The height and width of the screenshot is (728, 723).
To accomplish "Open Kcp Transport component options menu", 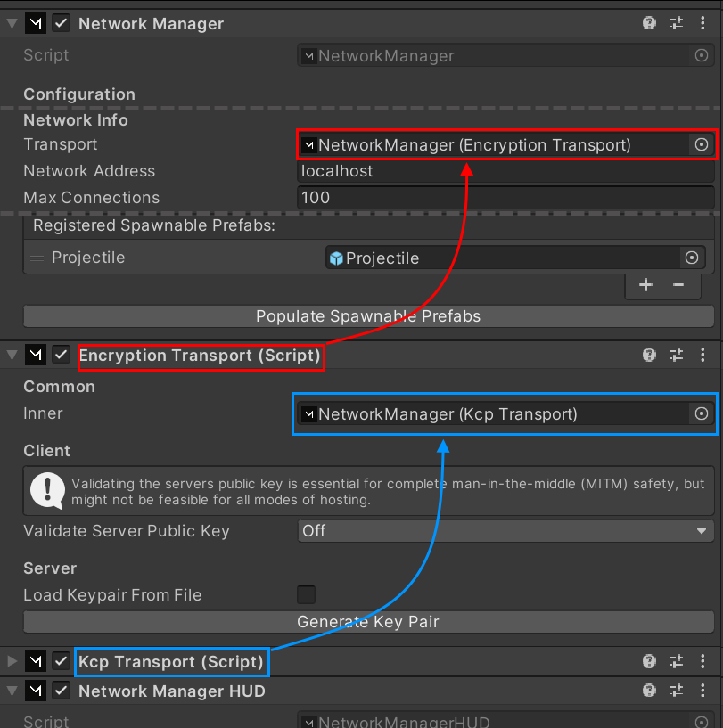I will [x=702, y=662].
